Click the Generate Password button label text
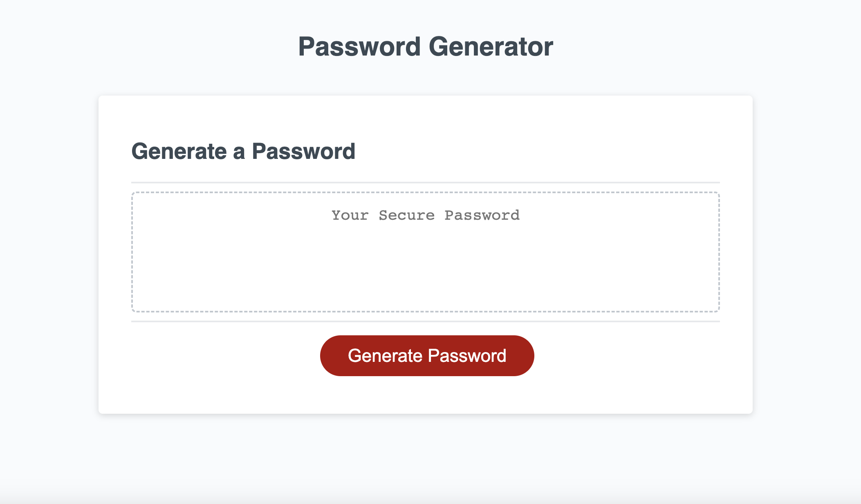 (x=427, y=355)
